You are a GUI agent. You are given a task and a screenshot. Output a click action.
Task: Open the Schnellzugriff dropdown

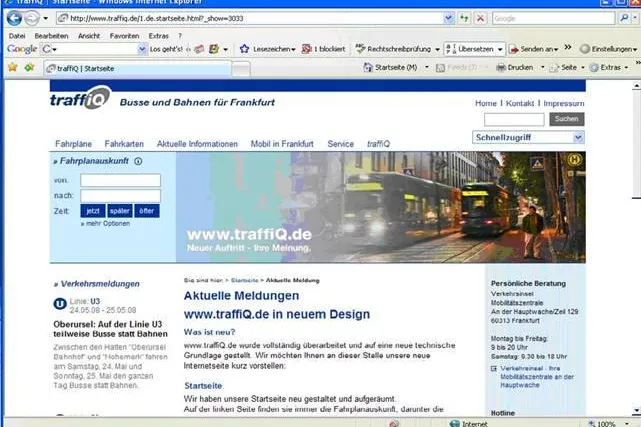[x=578, y=138]
